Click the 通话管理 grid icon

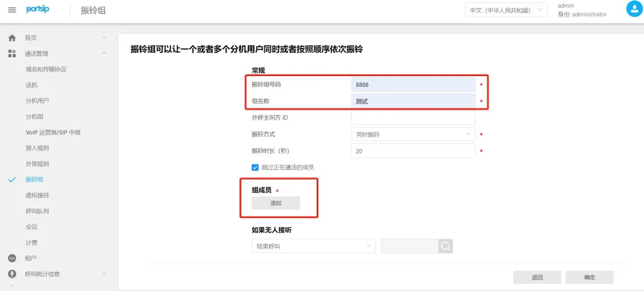12,53
